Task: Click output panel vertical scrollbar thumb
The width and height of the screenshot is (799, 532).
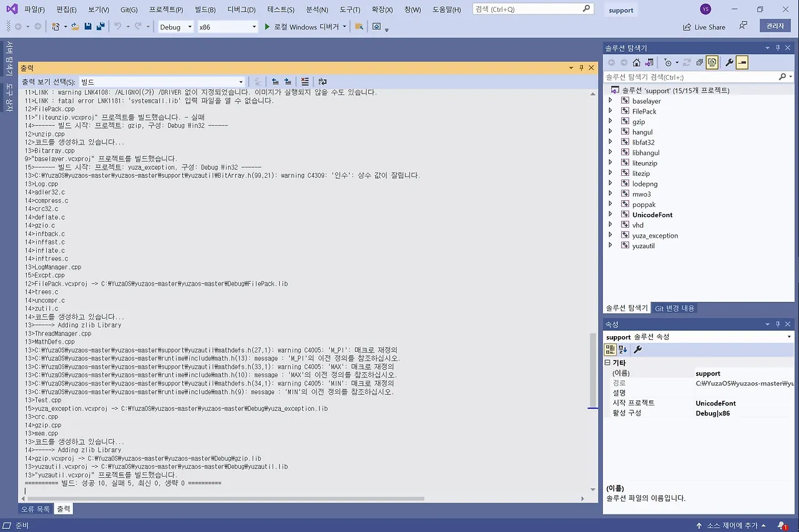Action: pos(593,369)
